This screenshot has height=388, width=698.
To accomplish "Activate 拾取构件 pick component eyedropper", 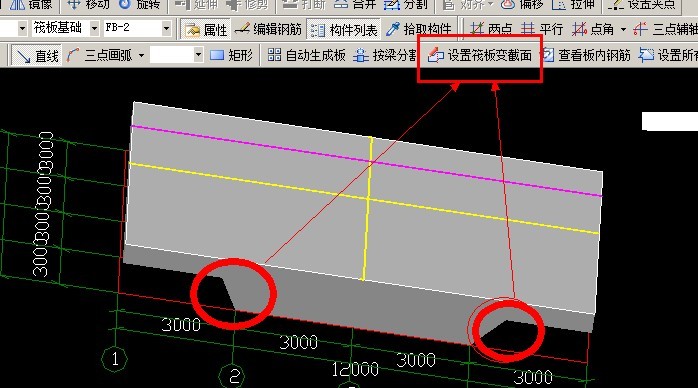I will pyautogui.click(x=418, y=29).
